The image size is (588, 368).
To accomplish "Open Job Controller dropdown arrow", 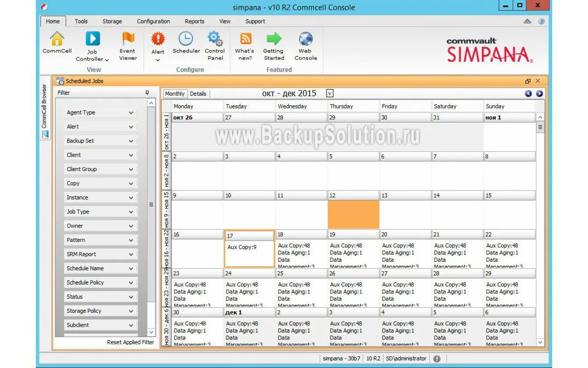I will (107, 59).
